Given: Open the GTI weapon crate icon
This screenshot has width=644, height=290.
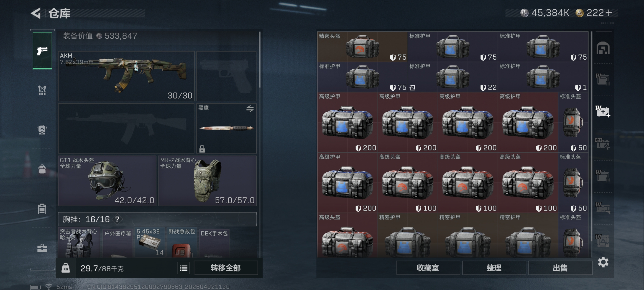Looking at the screenshot, I should pos(603,144).
